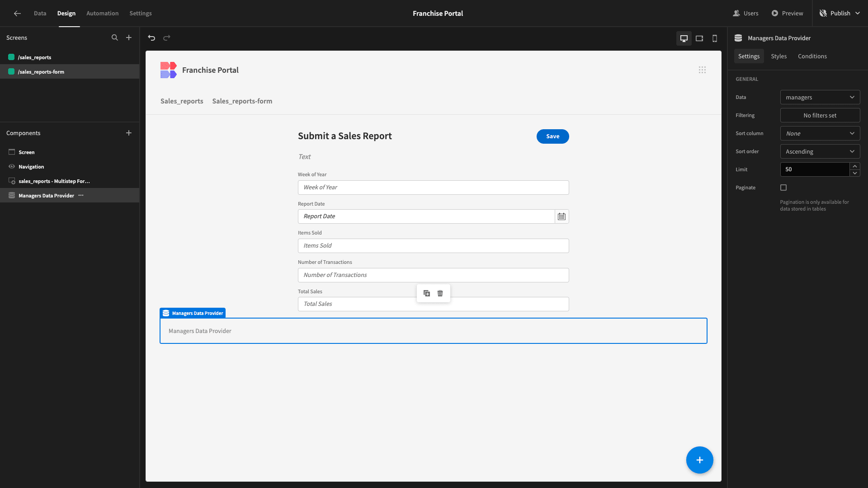The height and width of the screenshot is (488, 868).
Task: Toggle the Paginate checkbox
Action: 783,188
